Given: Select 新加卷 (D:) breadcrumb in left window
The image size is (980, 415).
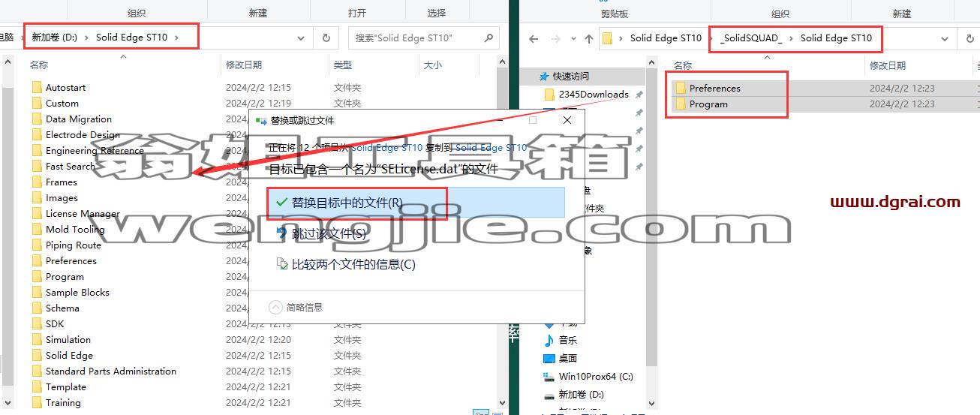Looking at the screenshot, I should (54, 38).
